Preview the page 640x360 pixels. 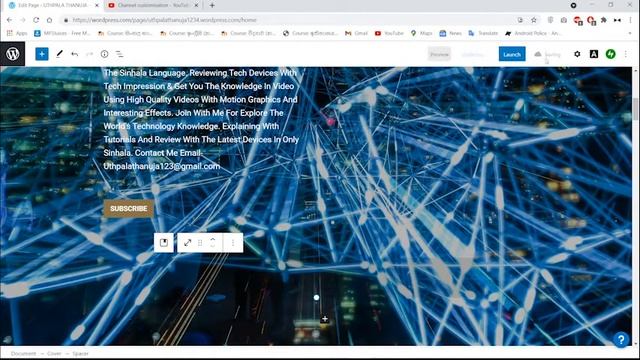point(439,54)
